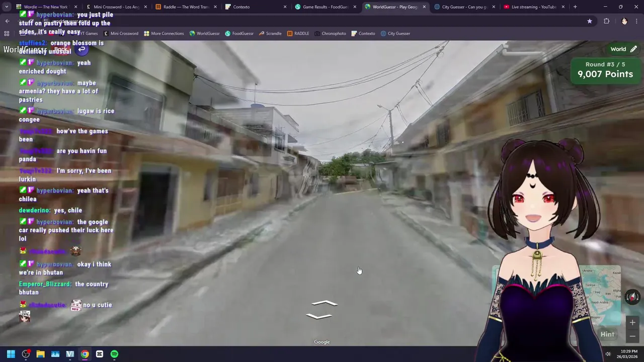Close the WorldGuessr browser tab

click(x=424, y=7)
